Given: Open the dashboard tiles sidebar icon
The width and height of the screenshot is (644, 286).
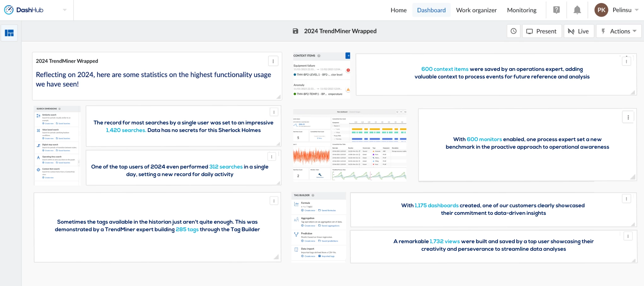Looking at the screenshot, I should 9,33.
